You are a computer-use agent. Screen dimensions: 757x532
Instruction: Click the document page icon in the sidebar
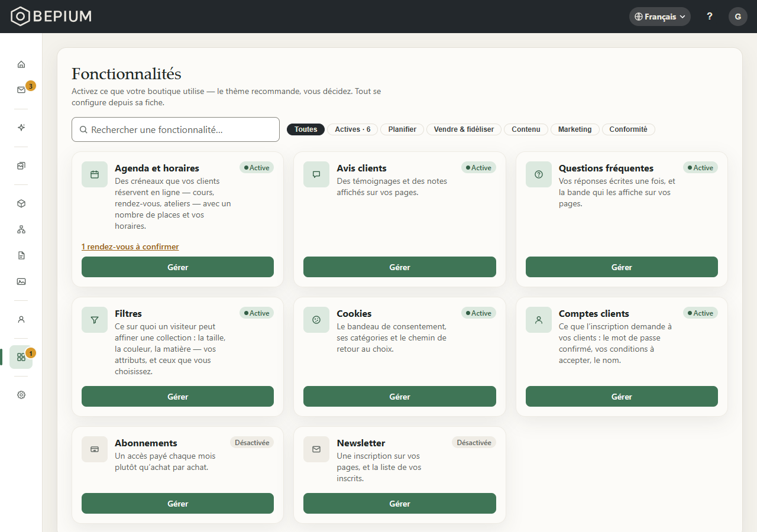coord(21,255)
